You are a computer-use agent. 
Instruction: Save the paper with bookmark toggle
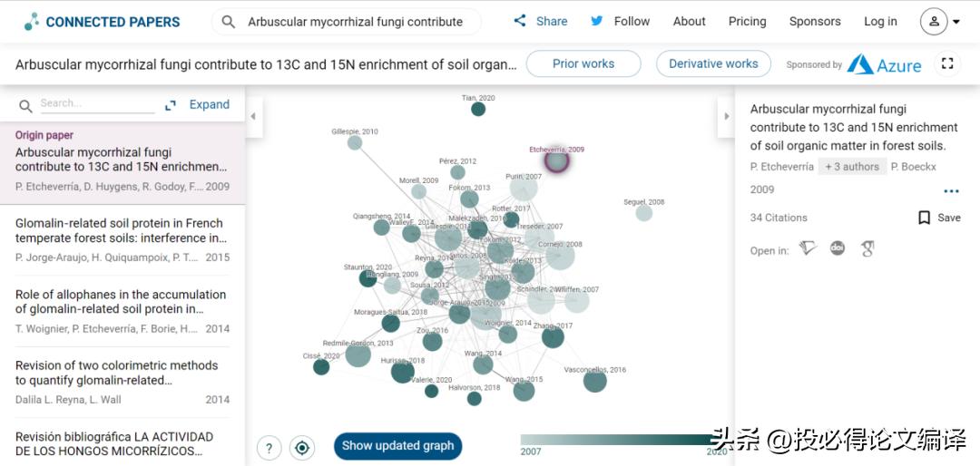pyautogui.click(x=939, y=218)
